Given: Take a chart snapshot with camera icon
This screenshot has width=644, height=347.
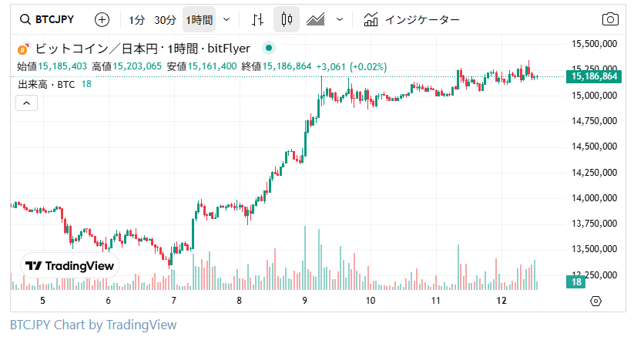Looking at the screenshot, I should tap(609, 19).
